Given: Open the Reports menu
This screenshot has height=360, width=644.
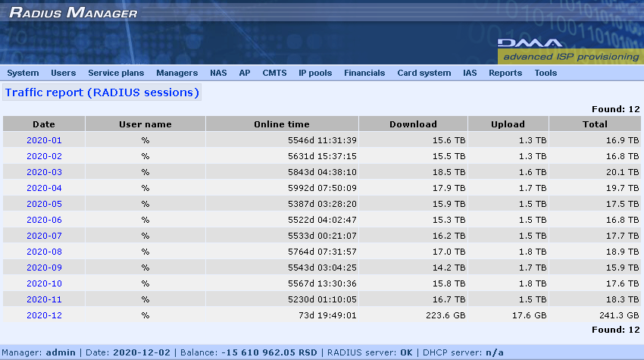Looking at the screenshot, I should click(505, 73).
